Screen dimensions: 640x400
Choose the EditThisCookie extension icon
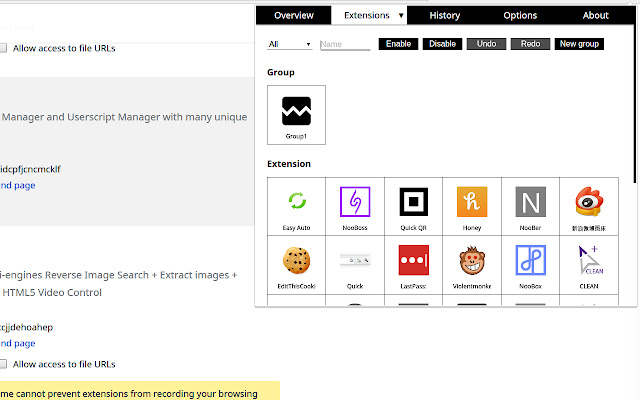(x=297, y=261)
